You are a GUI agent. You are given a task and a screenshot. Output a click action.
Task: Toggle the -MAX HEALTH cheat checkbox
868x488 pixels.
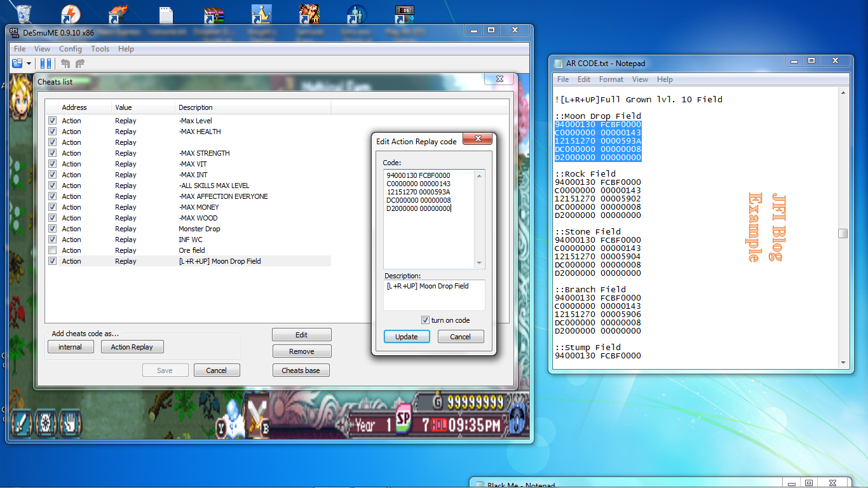[52, 132]
